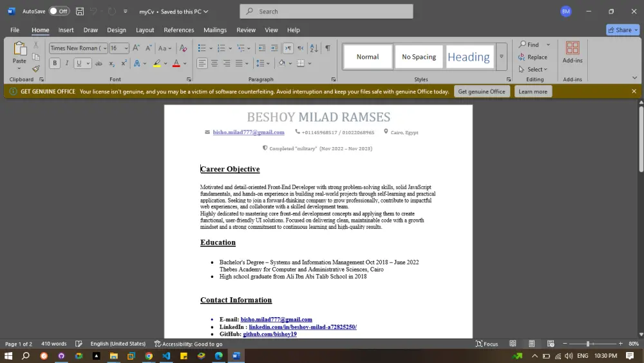Align the paragraph to the right
The width and height of the screenshot is (644, 363).
click(x=227, y=63)
